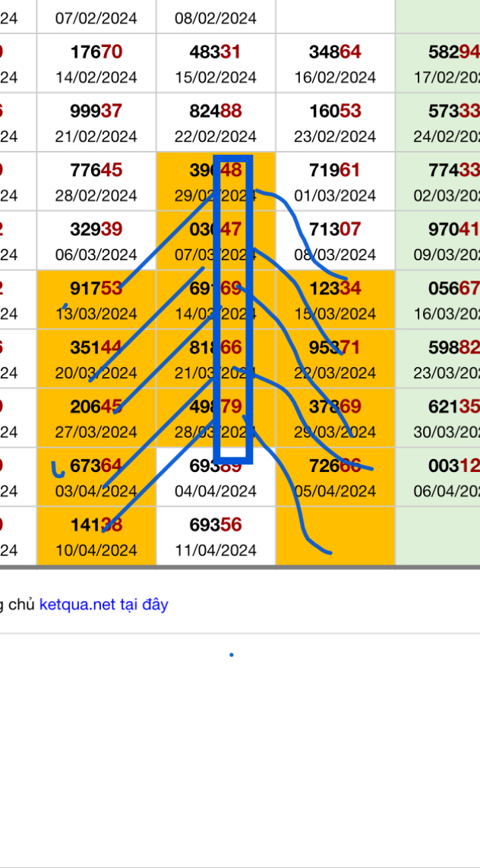Select the result number 12334

point(336,288)
